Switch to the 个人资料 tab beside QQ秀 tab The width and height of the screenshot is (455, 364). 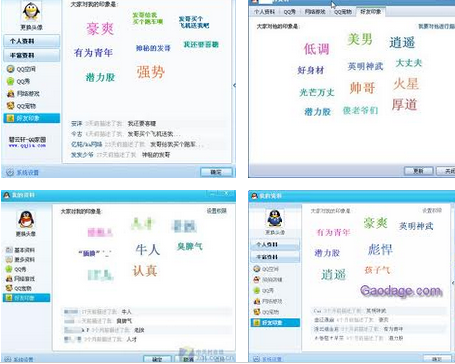pos(264,12)
